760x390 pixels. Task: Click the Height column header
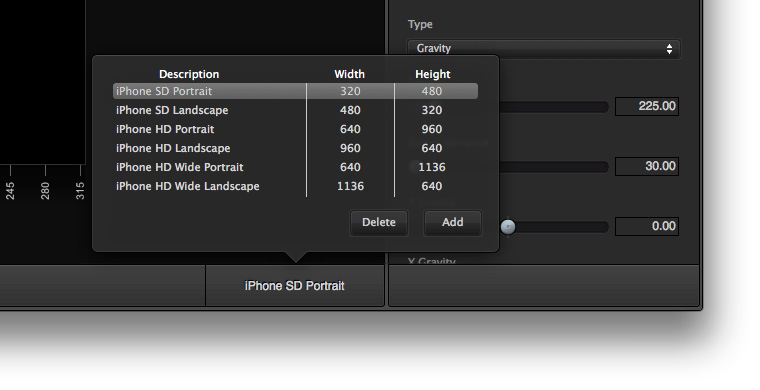coord(433,74)
